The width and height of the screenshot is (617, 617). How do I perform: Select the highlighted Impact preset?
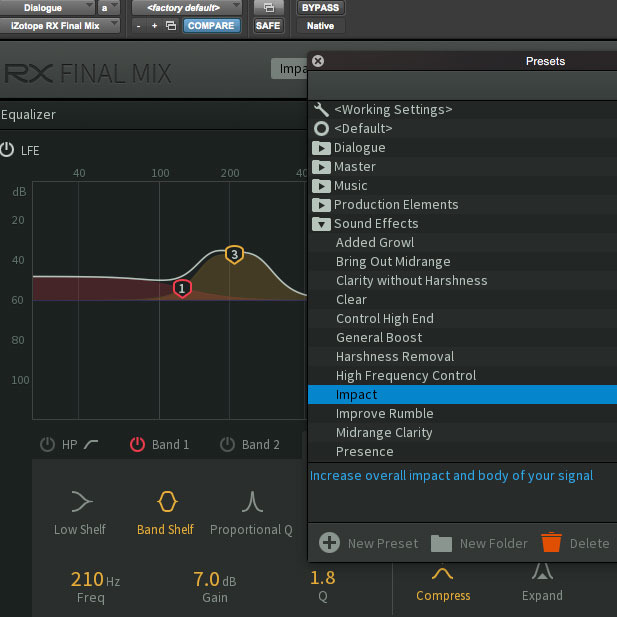point(462,394)
